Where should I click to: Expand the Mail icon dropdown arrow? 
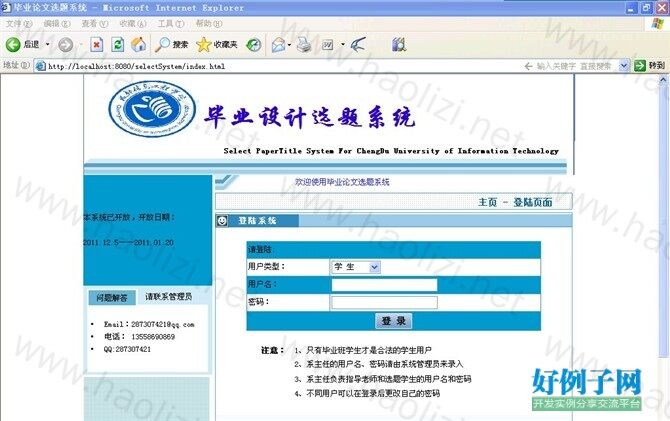point(292,45)
